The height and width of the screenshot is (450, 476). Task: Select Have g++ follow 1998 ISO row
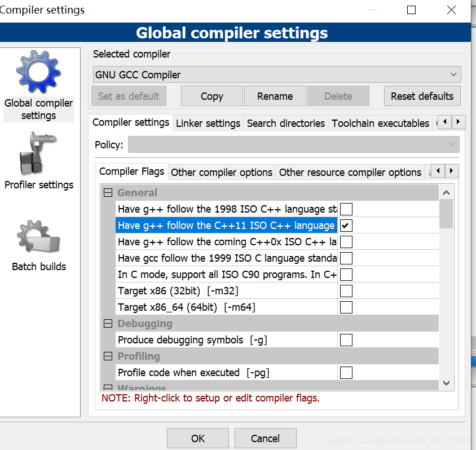click(226, 209)
